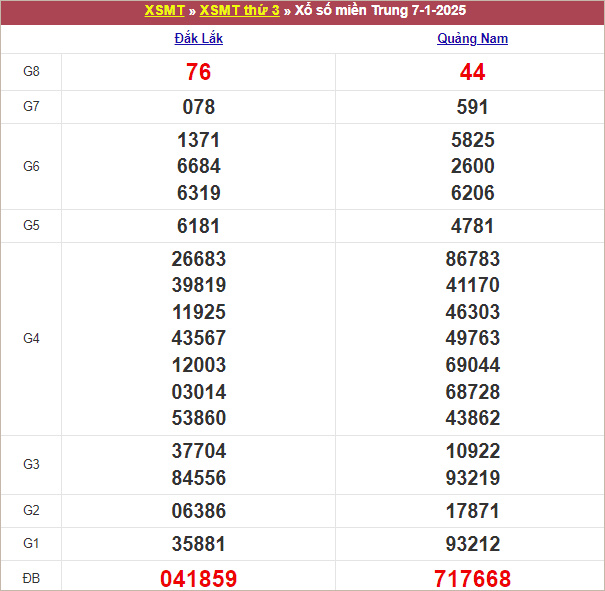Click G4 number 43862
Screen dimensions: 605x591
coord(472,418)
